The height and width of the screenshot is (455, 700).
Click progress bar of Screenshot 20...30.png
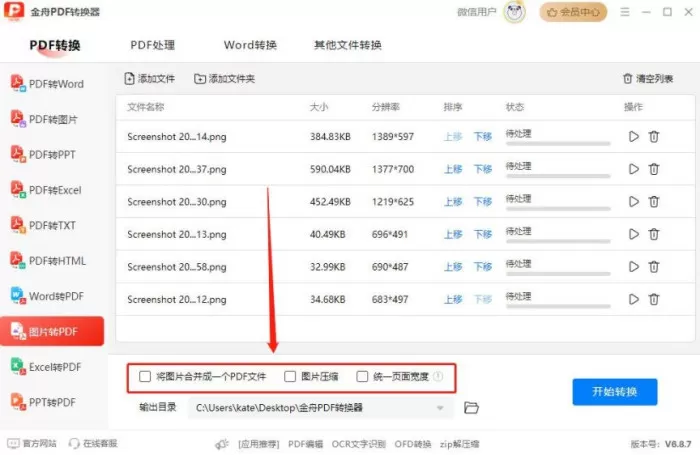(x=558, y=209)
